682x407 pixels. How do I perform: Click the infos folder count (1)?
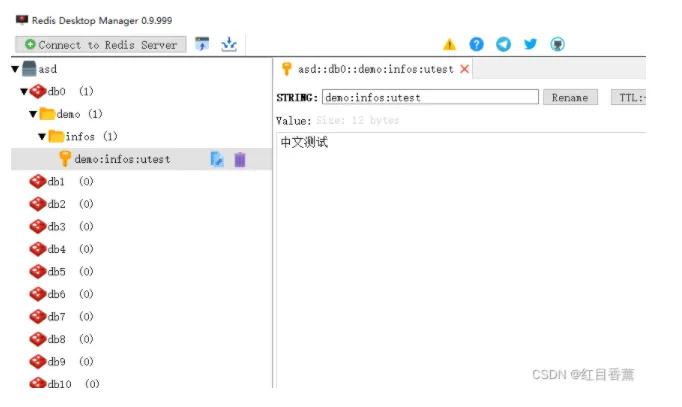(110, 137)
